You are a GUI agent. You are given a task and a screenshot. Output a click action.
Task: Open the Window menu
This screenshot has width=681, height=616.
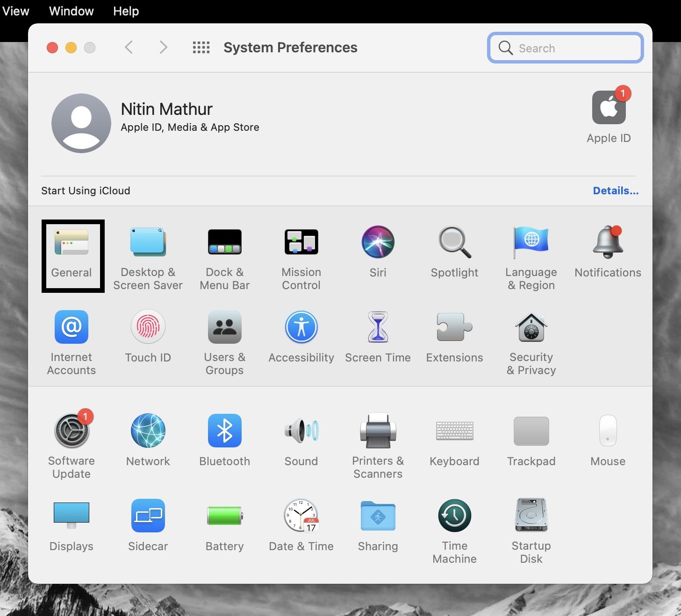tap(72, 11)
